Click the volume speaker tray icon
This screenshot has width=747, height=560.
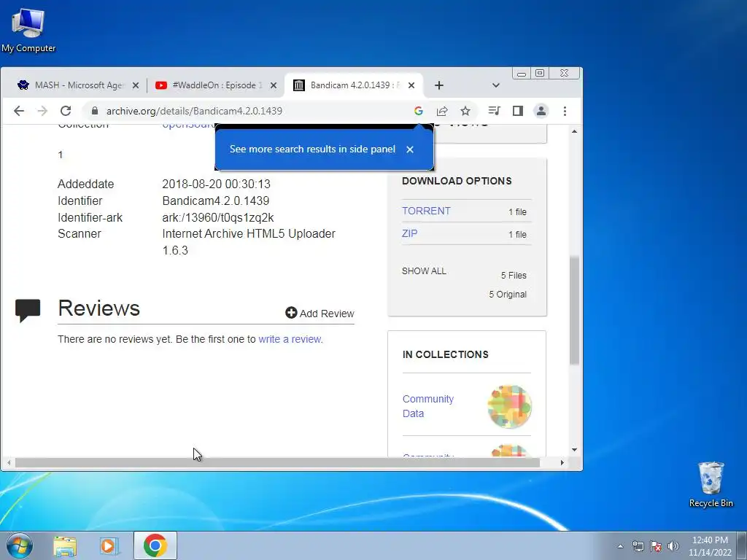673,546
